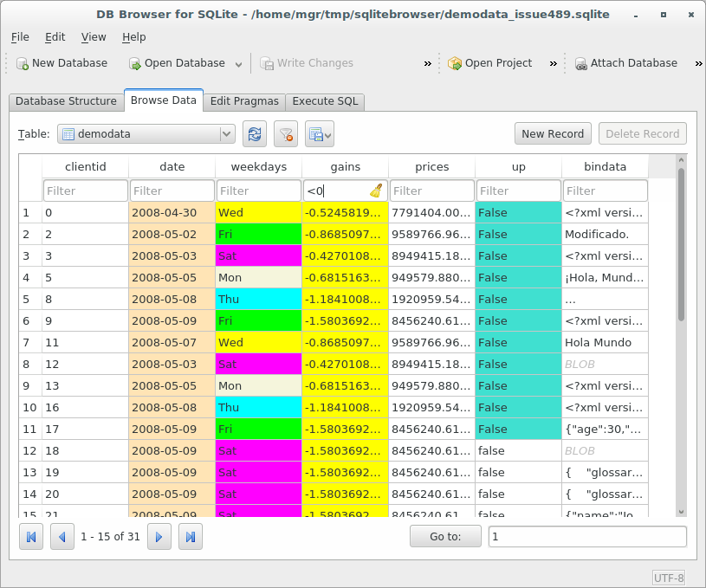Viewport: 706px width, 588px height.
Task: Click the scrollbar down arrow of the table
Action: tap(681, 512)
